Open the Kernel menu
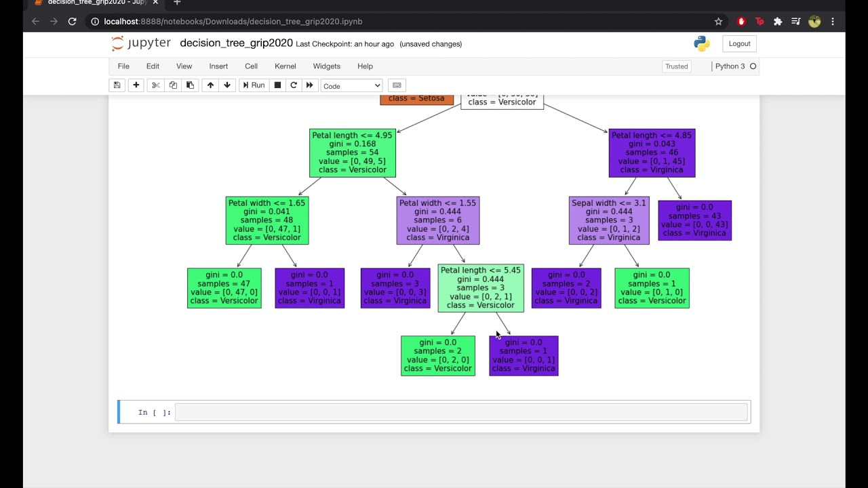Screen dimensions: 868x488 tap(285, 66)
